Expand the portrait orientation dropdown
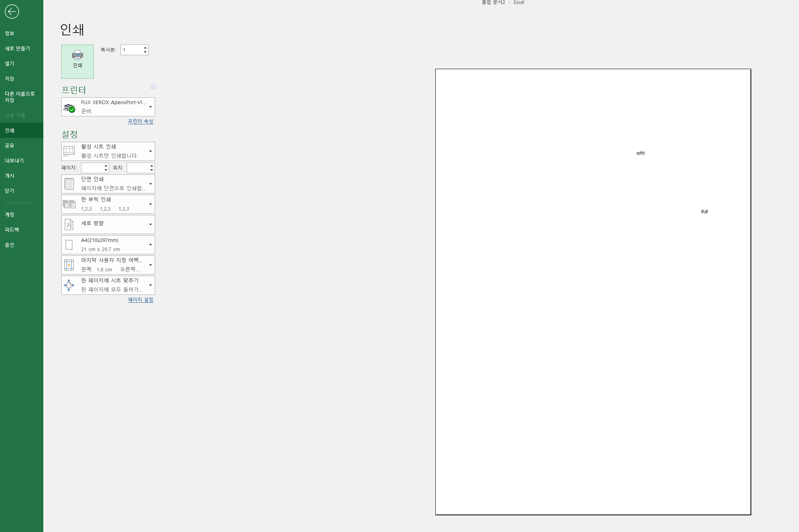This screenshot has height=532, width=799. (150, 224)
